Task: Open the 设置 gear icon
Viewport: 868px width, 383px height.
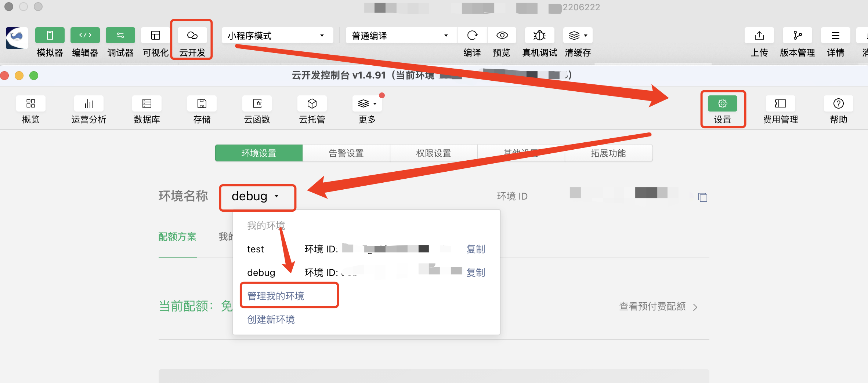Action: pyautogui.click(x=722, y=104)
